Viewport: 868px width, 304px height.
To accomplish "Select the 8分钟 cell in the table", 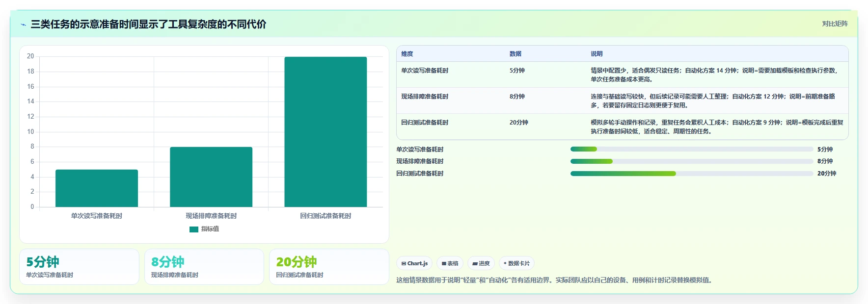I will (517, 97).
